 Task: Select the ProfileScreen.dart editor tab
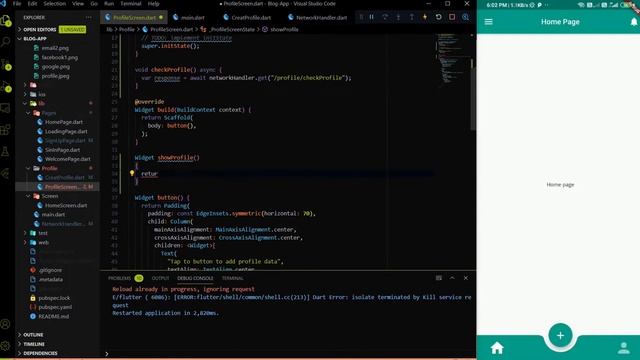click(134, 18)
